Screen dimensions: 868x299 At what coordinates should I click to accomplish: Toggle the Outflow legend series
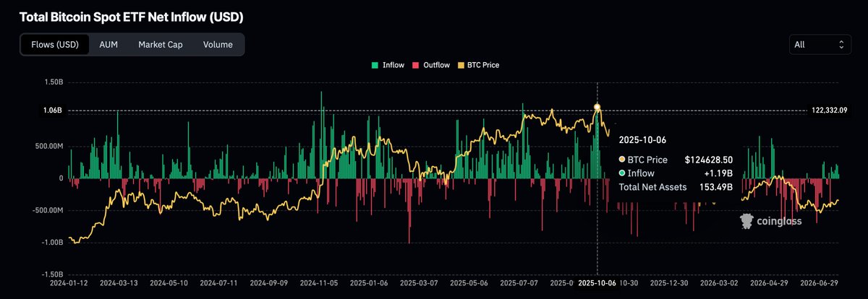click(430, 65)
